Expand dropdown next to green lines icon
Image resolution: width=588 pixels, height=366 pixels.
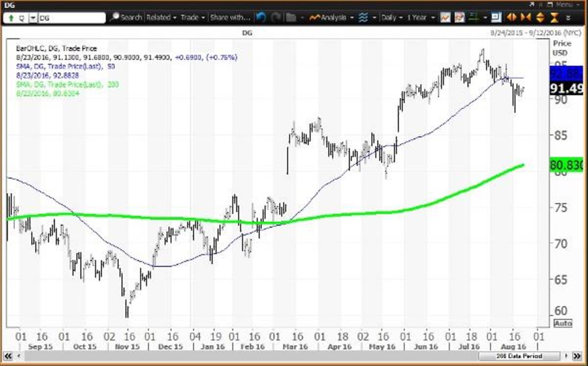pos(485,18)
